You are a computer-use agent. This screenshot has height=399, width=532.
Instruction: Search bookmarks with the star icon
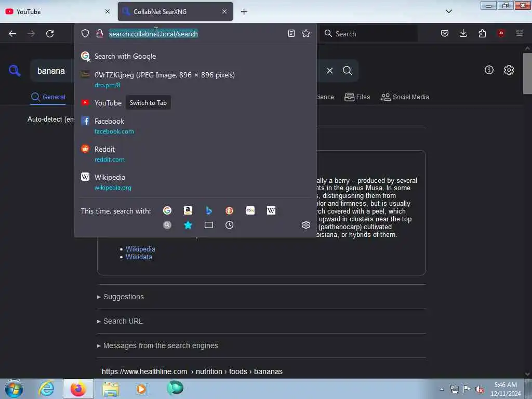tap(188, 225)
